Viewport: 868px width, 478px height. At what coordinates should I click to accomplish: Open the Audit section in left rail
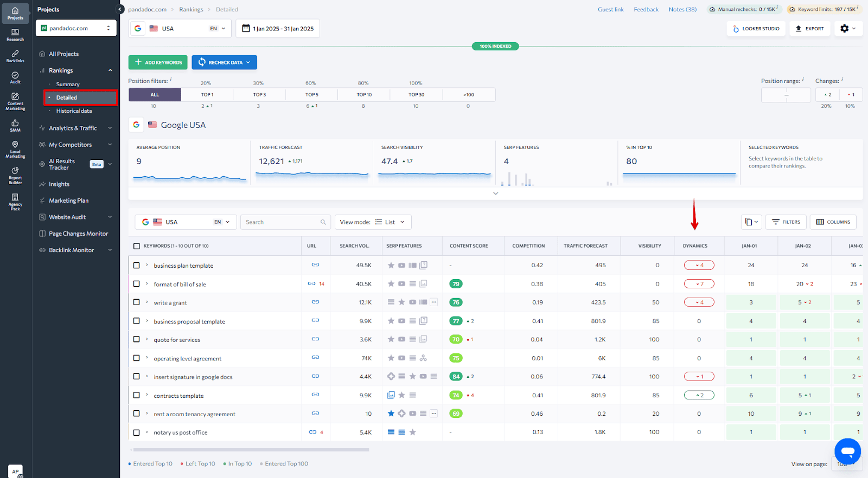(x=15, y=77)
